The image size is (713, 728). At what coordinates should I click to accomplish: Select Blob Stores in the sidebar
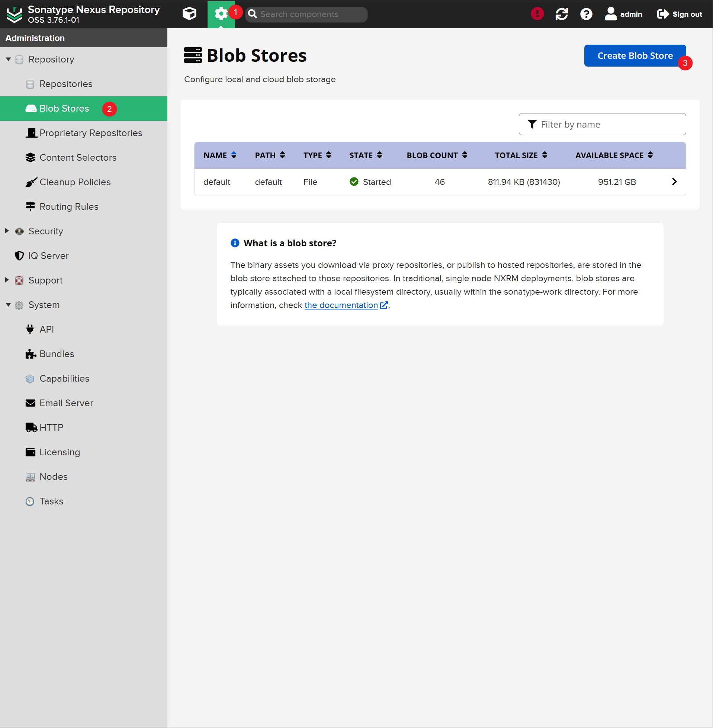coord(84,109)
